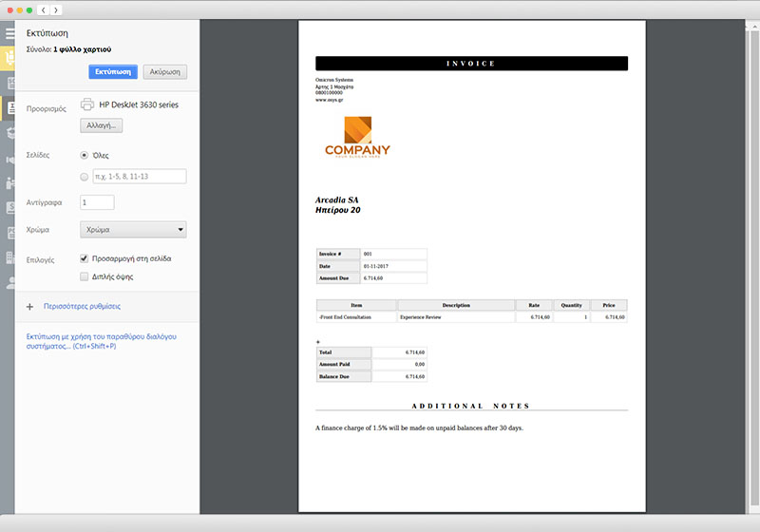The width and height of the screenshot is (760, 532).
Task: Enable the Διπλής όψης checkbox
Action: [85, 276]
